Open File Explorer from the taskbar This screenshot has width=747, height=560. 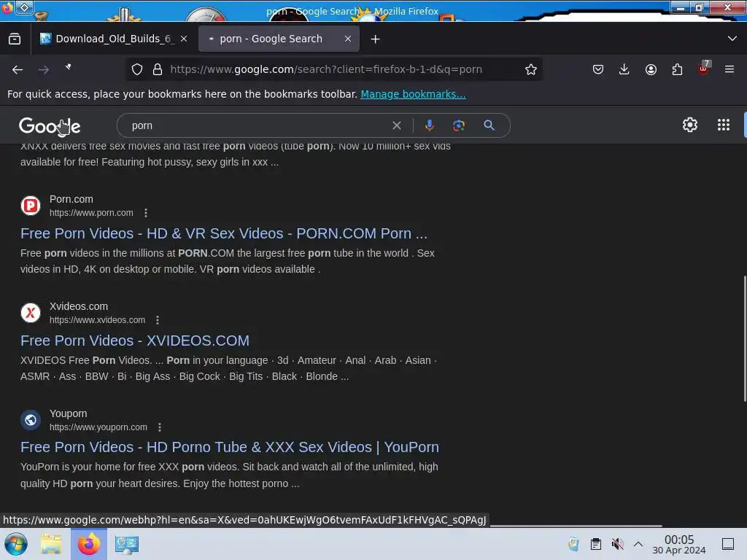coord(51,544)
